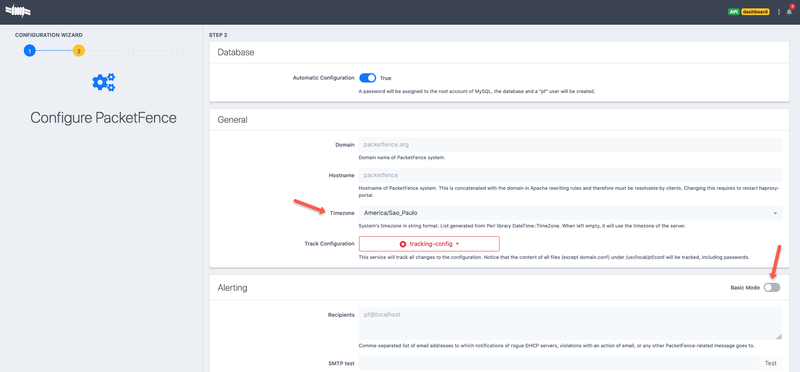Open the Timezone America/Sao_Paulo dropdown
The image size is (800, 372).
click(570, 213)
